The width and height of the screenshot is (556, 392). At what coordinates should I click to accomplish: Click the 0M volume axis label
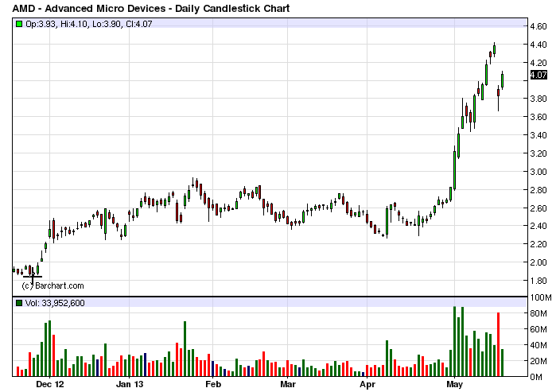(x=536, y=377)
